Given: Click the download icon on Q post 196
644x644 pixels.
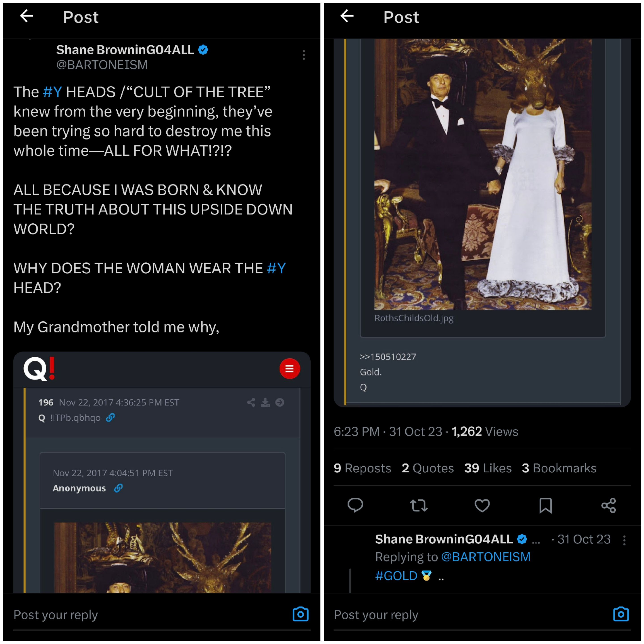Looking at the screenshot, I should (265, 402).
